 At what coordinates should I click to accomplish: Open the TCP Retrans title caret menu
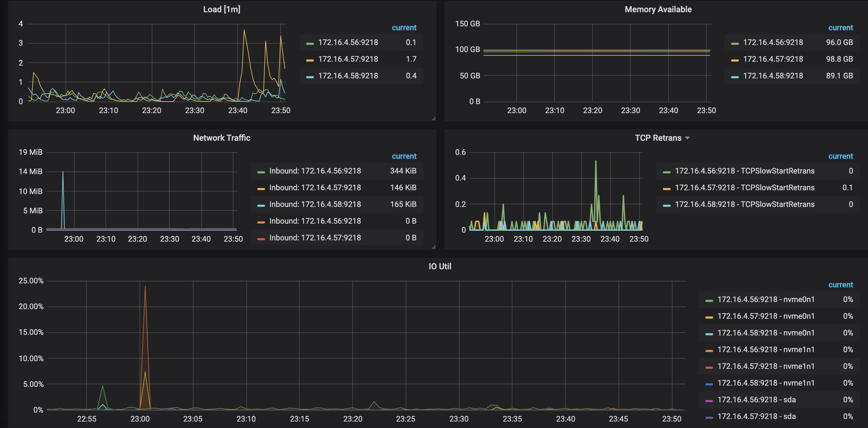[x=687, y=138]
